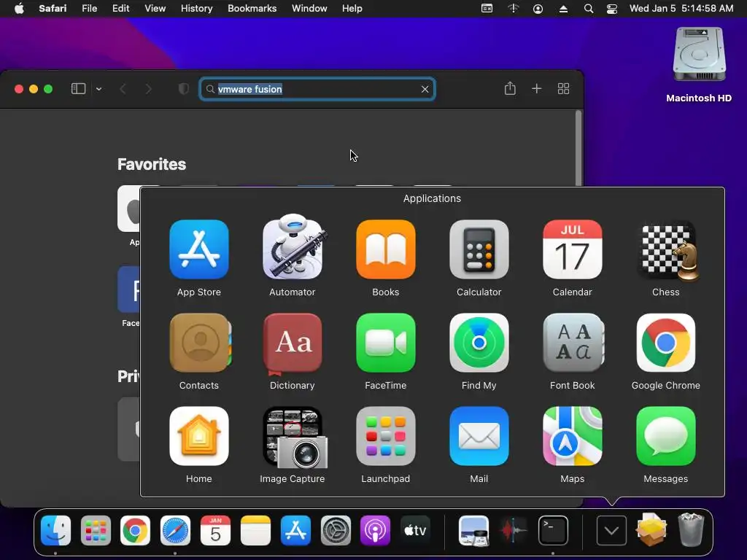
Task: Click the package box icon in Dock
Action: click(x=651, y=529)
